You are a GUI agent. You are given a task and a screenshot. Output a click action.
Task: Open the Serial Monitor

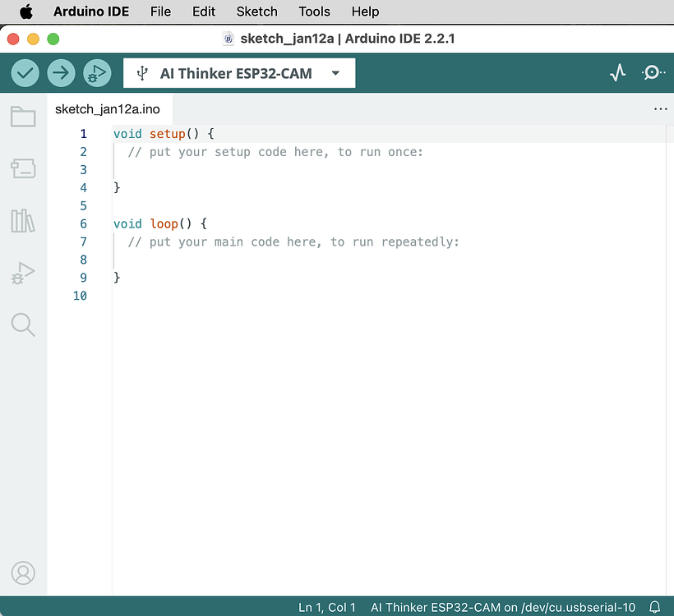(x=653, y=73)
